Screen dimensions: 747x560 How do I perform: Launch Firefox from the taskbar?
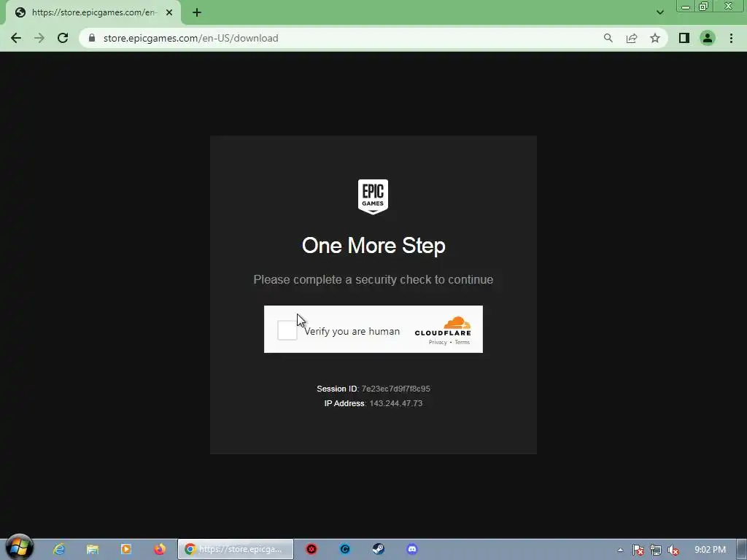pos(160,549)
